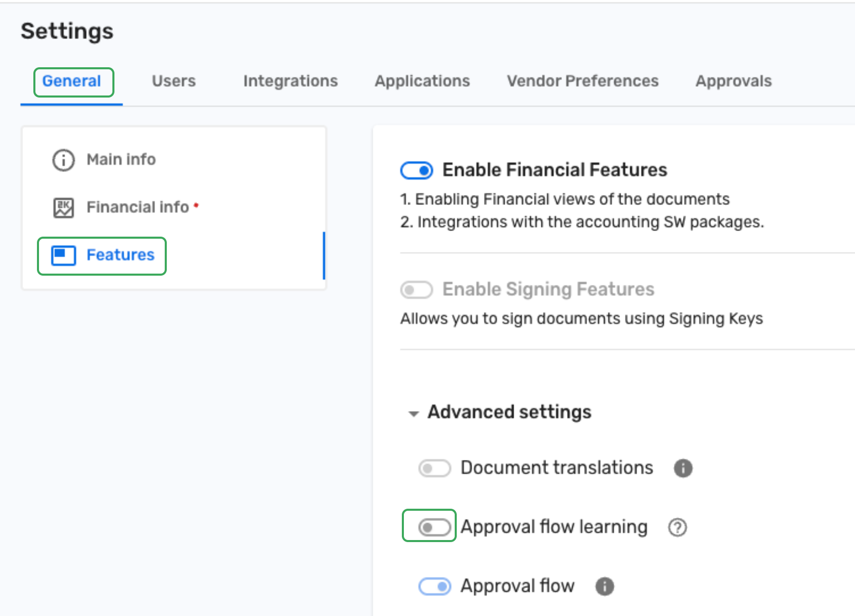The width and height of the screenshot is (855, 616).
Task: Enable Document translations toggle
Action: tap(434, 468)
